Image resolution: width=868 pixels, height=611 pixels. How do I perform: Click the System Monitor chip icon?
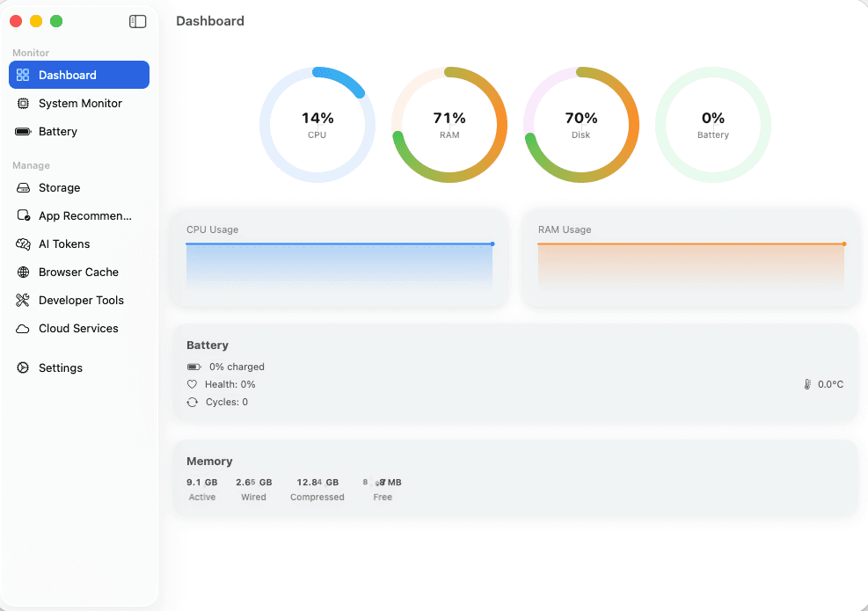click(x=21, y=103)
